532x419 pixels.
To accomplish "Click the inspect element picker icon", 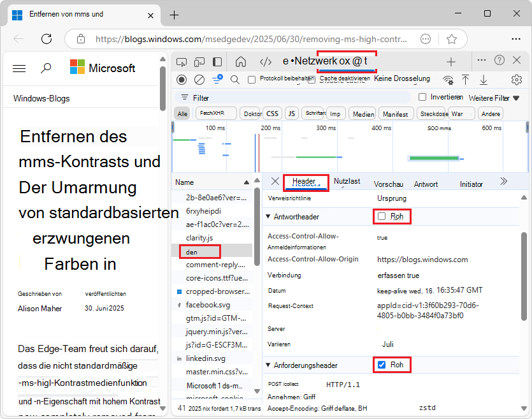I will (x=182, y=62).
